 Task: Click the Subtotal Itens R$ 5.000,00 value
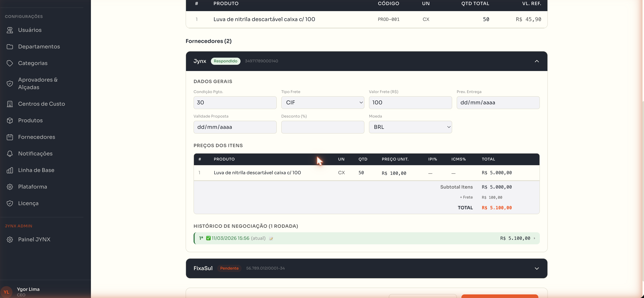tap(497, 187)
